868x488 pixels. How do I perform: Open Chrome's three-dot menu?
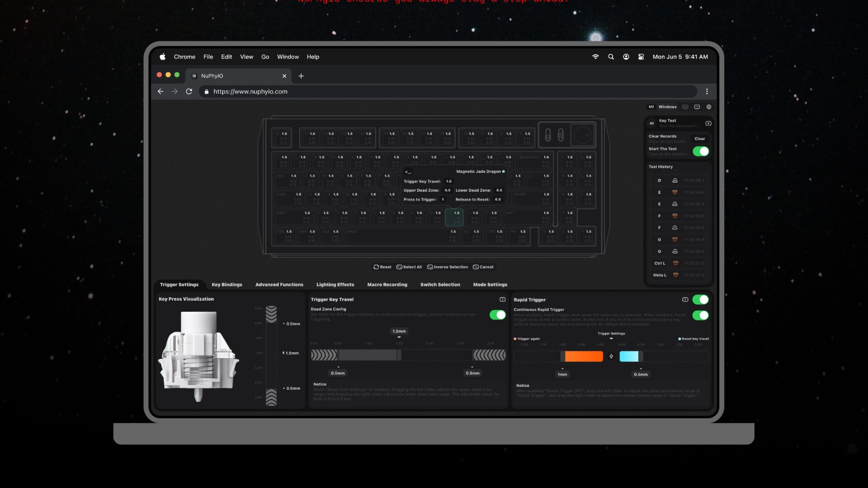point(707,91)
